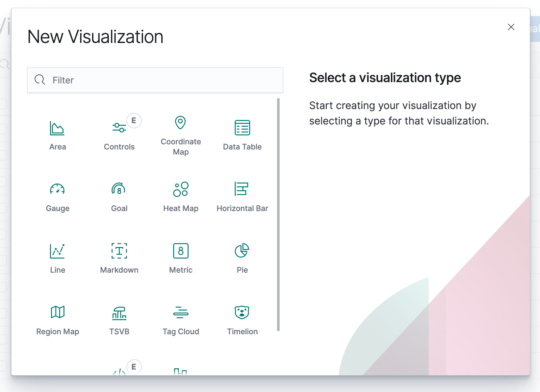Select the Area chart visualization icon
The height and width of the screenshot is (392, 540).
coord(57,128)
